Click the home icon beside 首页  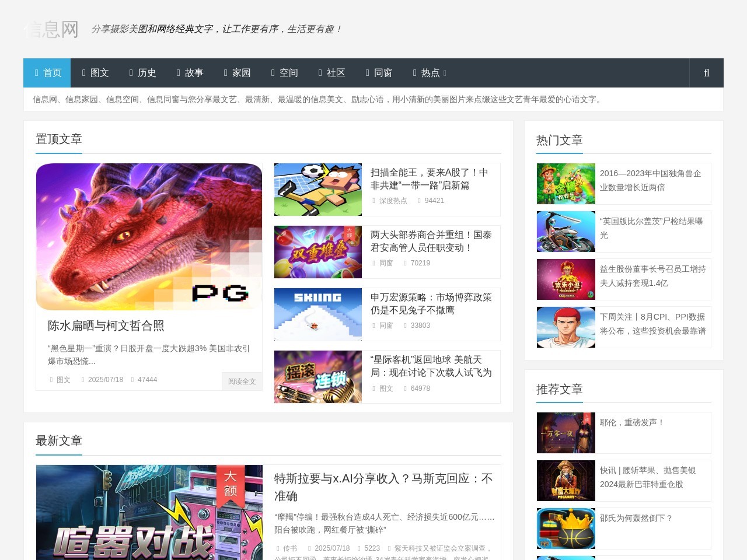[x=37, y=72]
